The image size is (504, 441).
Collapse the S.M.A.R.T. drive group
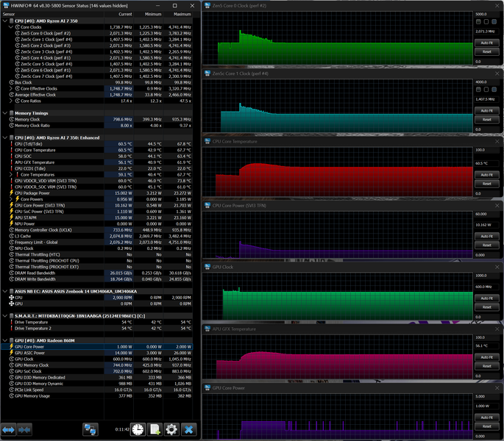pos(5,316)
